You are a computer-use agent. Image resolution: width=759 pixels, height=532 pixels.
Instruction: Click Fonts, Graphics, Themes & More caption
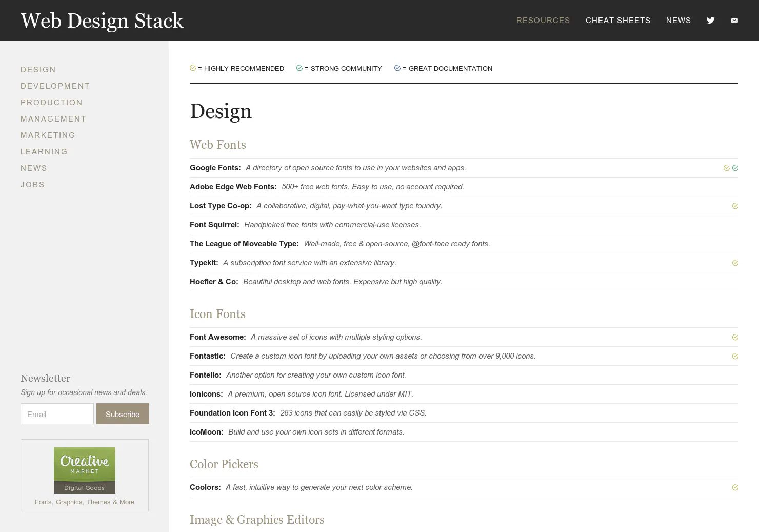[x=85, y=502]
